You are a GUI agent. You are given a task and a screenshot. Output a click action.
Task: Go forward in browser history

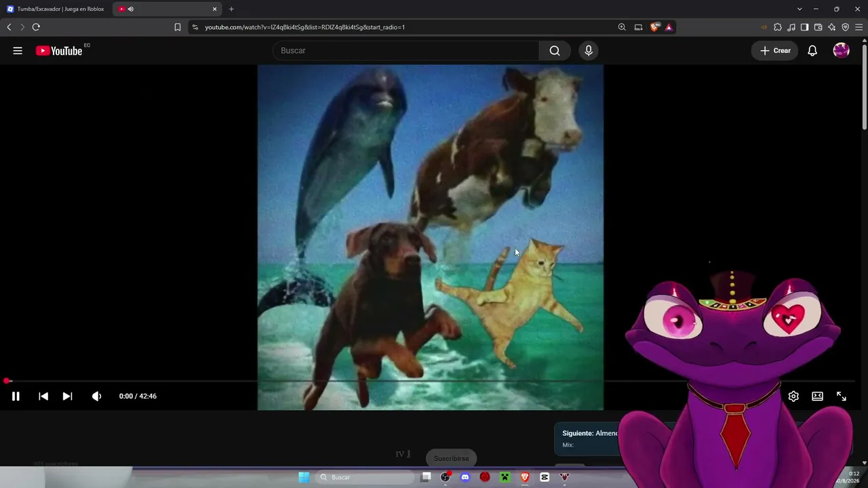pos(22,27)
